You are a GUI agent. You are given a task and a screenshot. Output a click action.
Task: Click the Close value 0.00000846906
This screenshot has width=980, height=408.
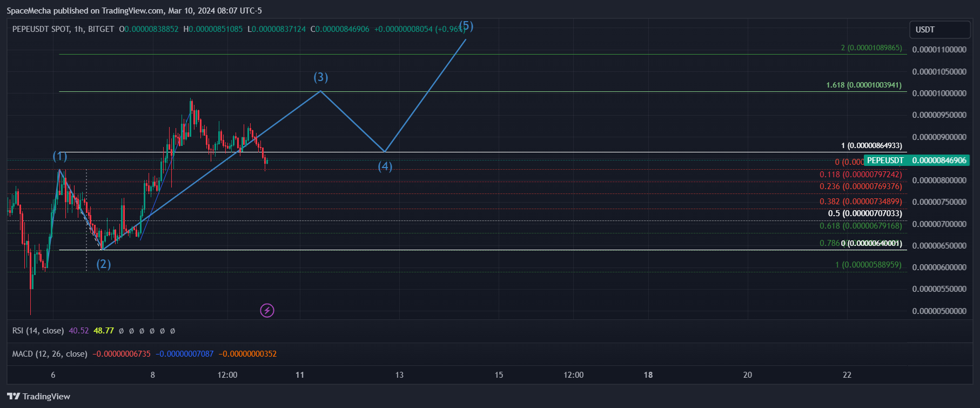(343, 29)
